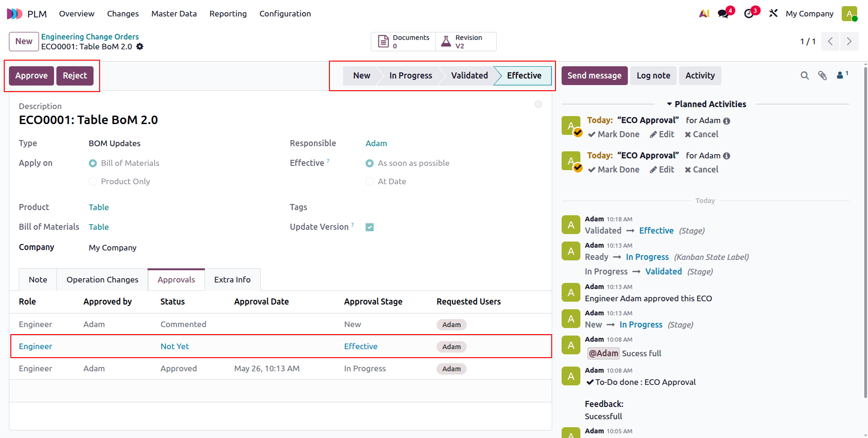This screenshot has height=438, width=868.
Task: Click the kanban state circle on the form
Action: 538,104
